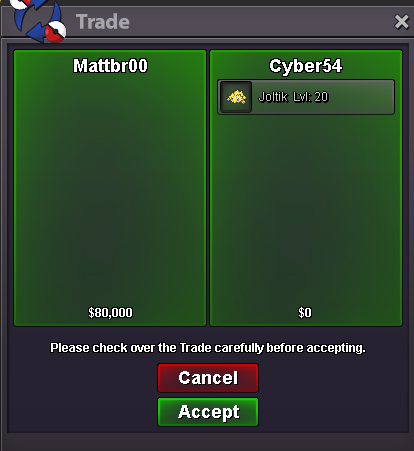The height and width of the screenshot is (451, 414).
Task: Select the Joltik Lvl: 20 entry
Action: 306,97
